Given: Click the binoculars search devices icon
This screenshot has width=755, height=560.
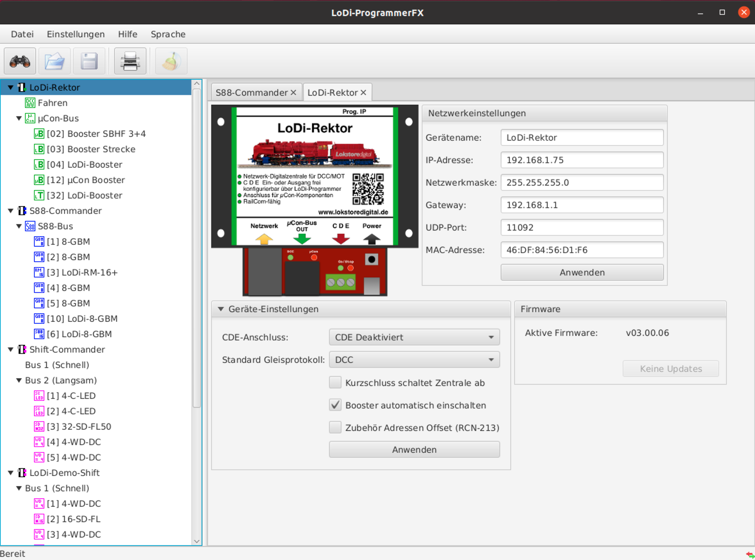Looking at the screenshot, I should tap(20, 61).
